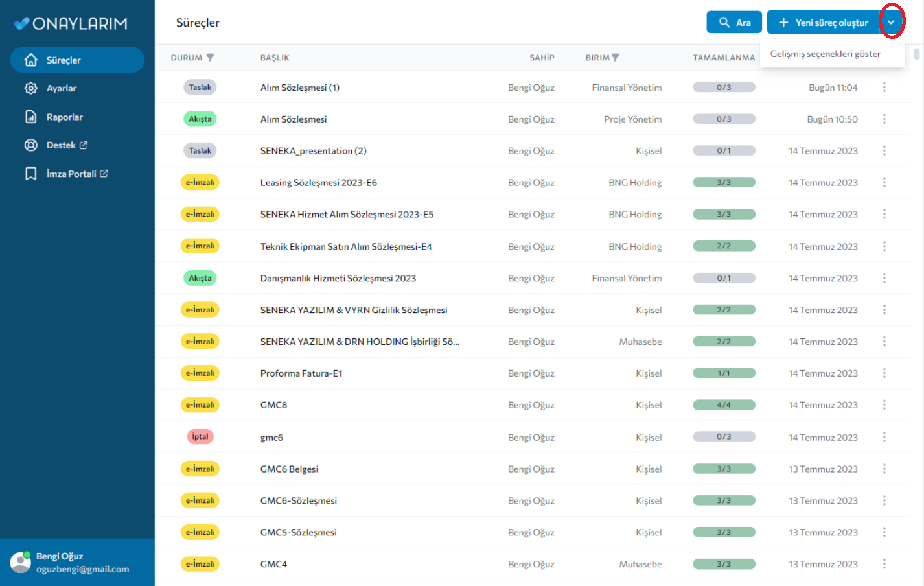Open the Danışmanlık Hizmeti Sözleşmesi 2023 row
This screenshot has width=924, height=586.
point(338,279)
